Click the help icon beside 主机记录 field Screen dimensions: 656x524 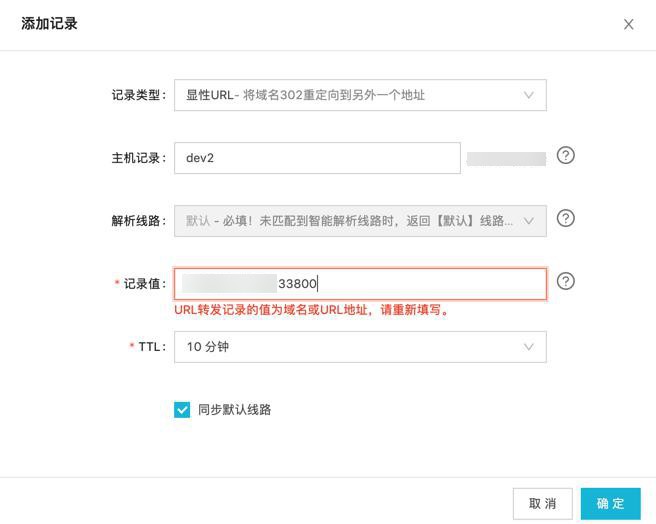coord(565,156)
